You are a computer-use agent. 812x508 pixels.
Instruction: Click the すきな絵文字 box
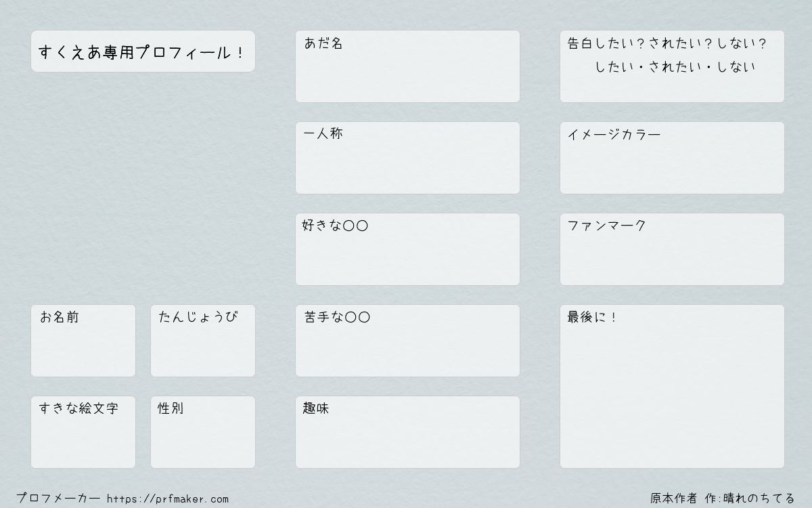[83, 432]
